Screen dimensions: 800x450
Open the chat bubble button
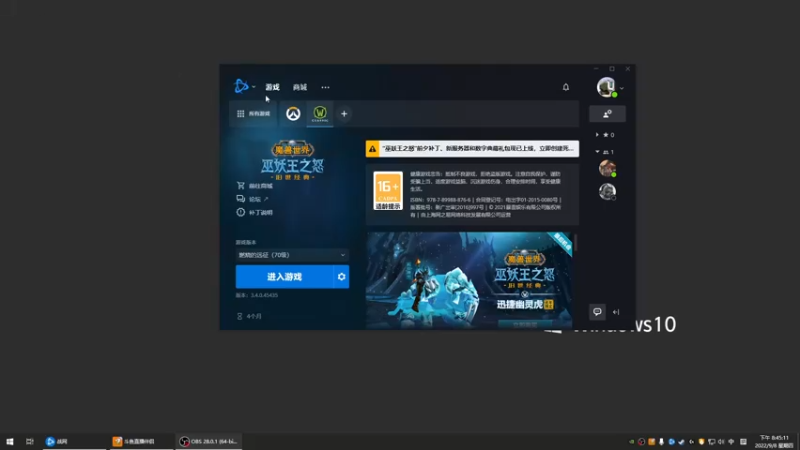[597, 312]
